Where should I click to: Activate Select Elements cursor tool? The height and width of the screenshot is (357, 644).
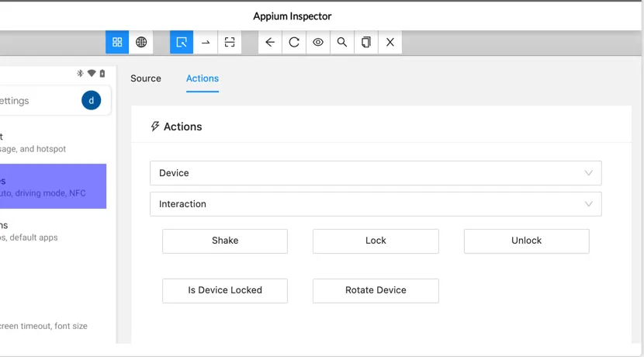[182, 43]
